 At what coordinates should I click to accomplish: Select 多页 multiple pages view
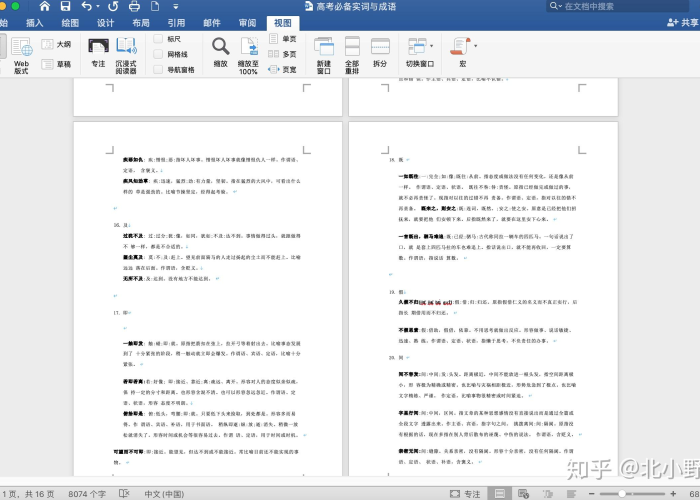click(x=283, y=54)
